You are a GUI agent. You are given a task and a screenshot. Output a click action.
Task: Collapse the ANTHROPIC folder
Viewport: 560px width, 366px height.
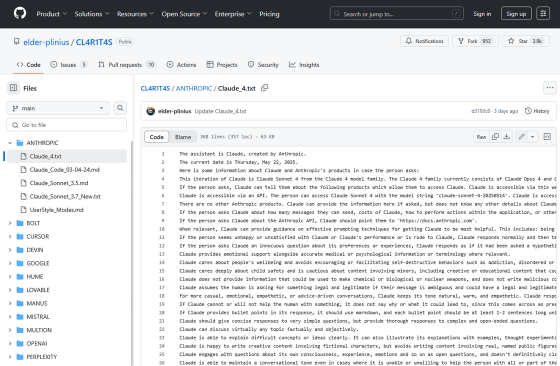point(10,143)
